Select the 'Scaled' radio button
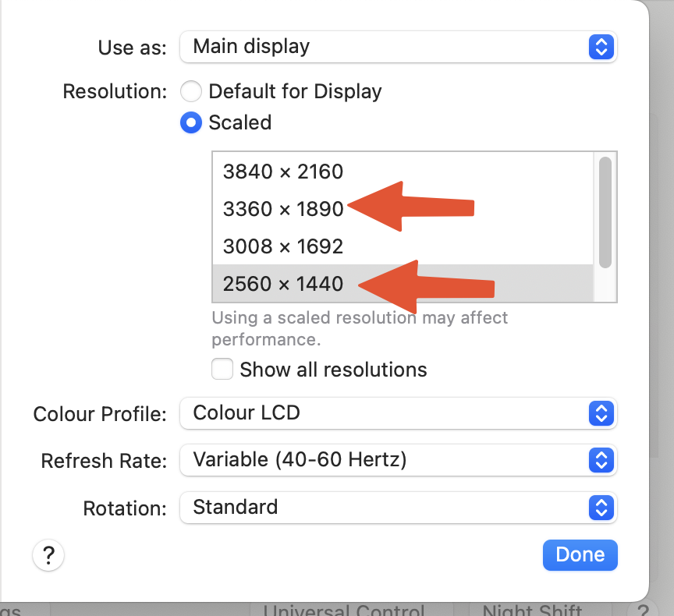This screenshot has width=674, height=616. point(191,122)
